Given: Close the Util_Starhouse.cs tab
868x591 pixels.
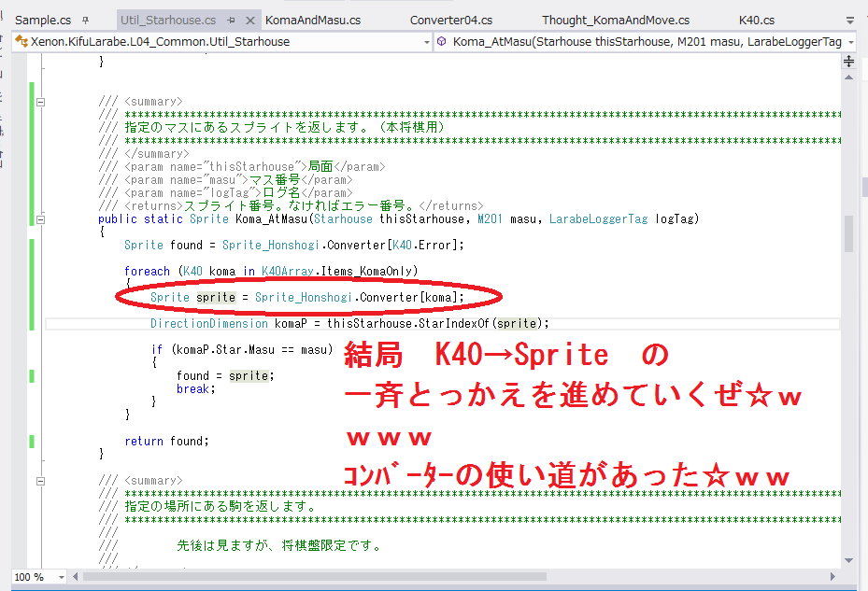Looking at the screenshot, I should pyautogui.click(x=250, y=21).
